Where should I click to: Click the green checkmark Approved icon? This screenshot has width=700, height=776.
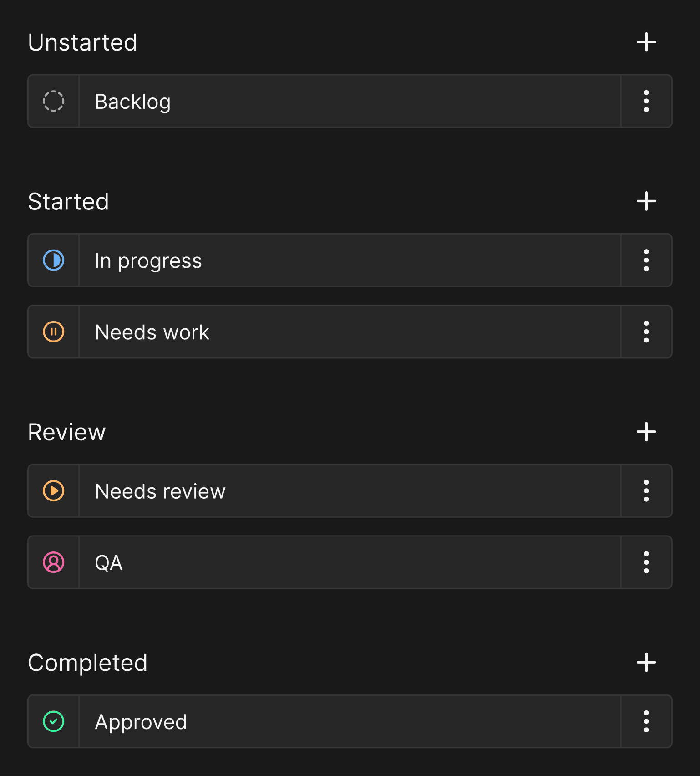tap(54, 721)
